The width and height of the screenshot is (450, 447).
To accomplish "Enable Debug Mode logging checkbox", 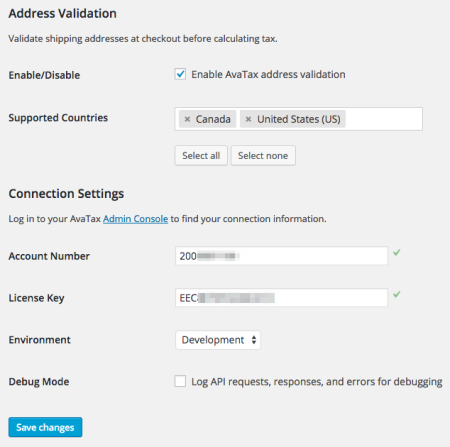I will [x=180, y=381].
